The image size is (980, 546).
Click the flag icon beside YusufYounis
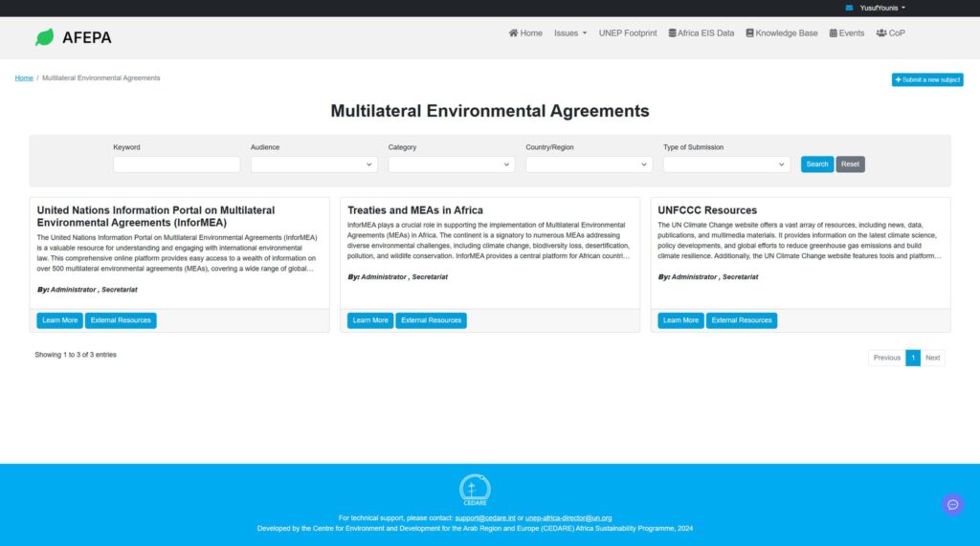(x=849, y=8)
